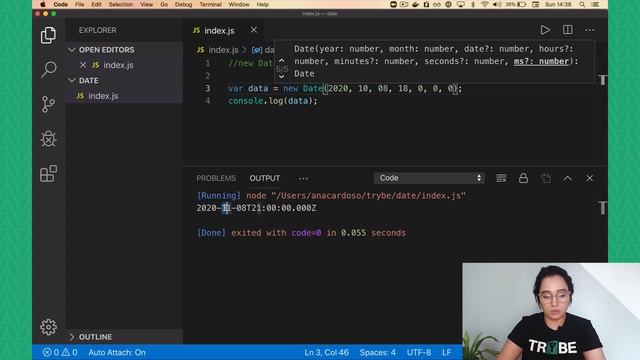The image size is (640, 360).
Task: Click the volume icon in menu bar
Action: pyautogui.click(x=497, y=4)
